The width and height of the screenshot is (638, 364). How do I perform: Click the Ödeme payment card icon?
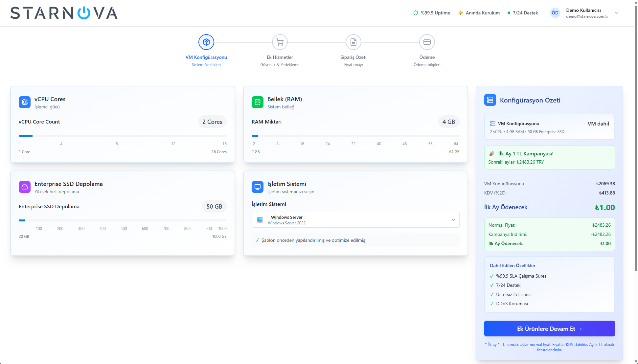click(x=427, y=42)
